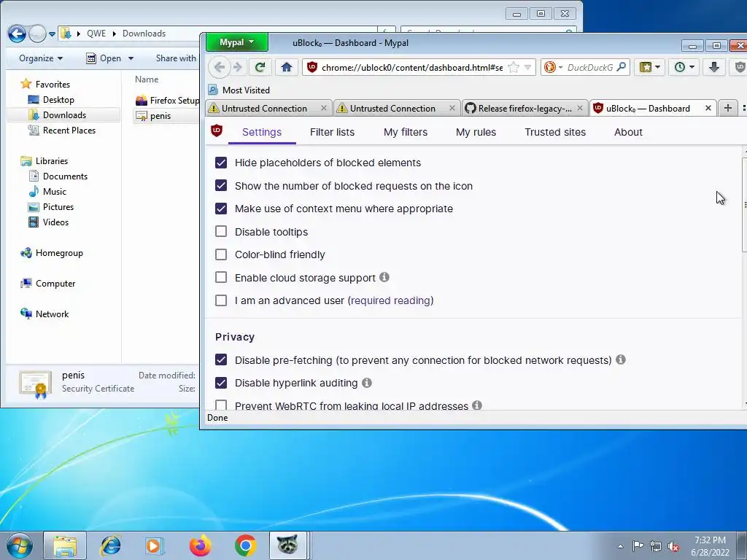Open recent pages dropdown in Explorer
This screenshot has width=747, height=560.
pyautogui.click(x=52, y=34)
